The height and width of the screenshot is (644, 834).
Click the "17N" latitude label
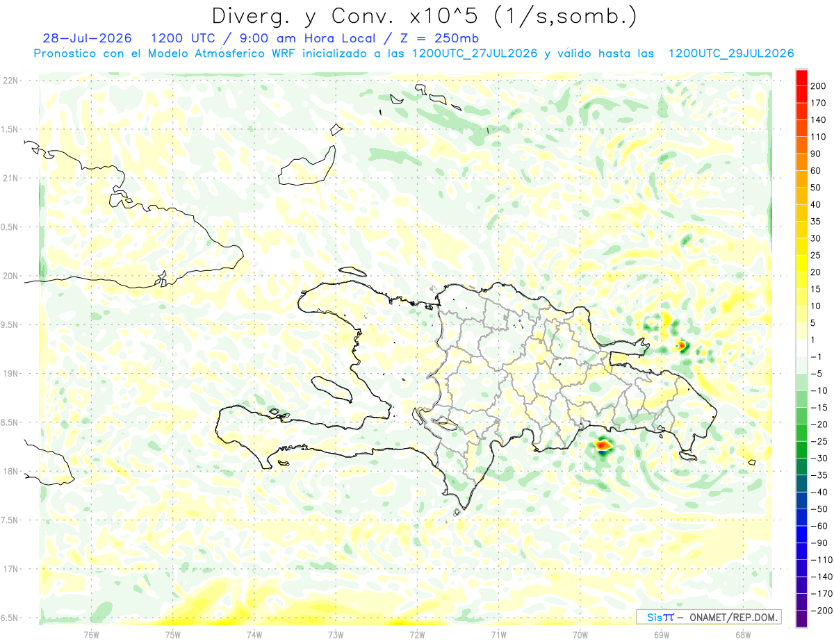tap(10, 569)
